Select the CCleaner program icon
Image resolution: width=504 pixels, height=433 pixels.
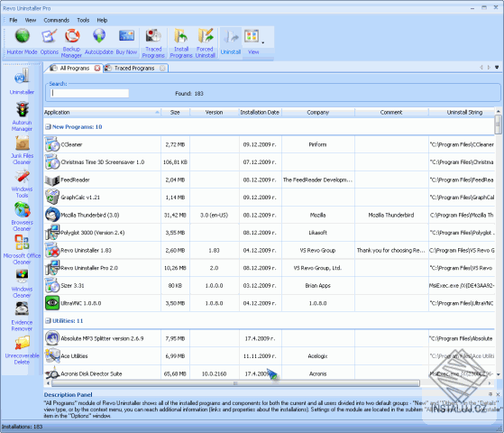tap(52, 144)
